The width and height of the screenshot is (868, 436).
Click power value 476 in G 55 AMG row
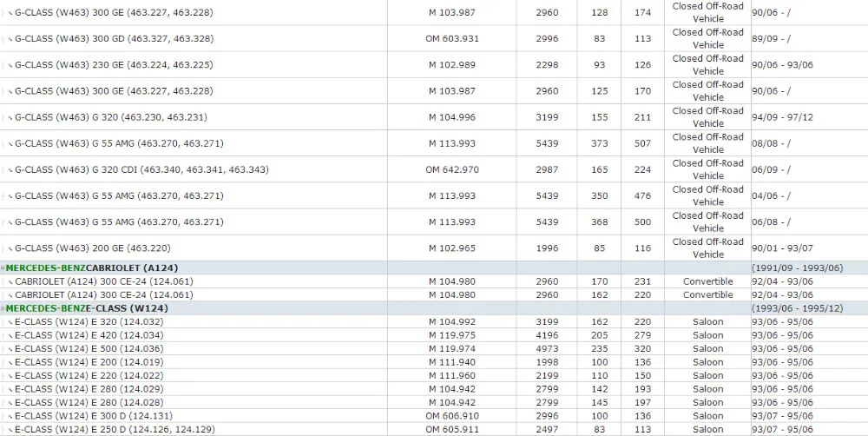pos(642,195)
